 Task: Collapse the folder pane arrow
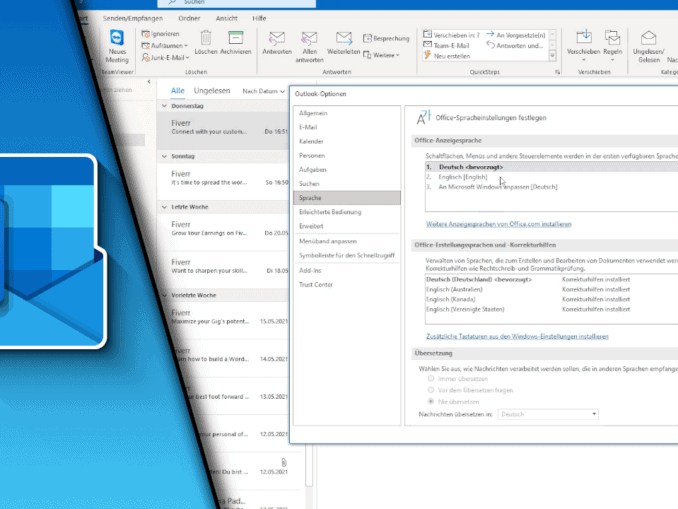(x=149, y=81)
